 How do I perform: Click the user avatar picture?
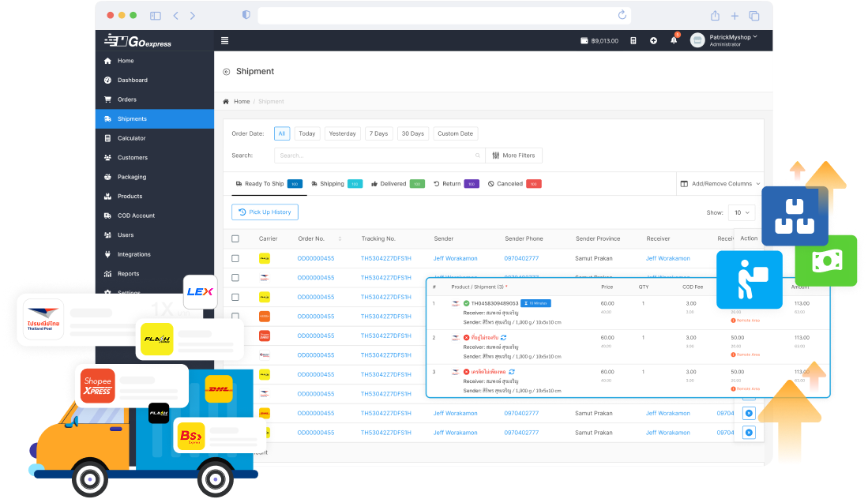pyautogui.click(x=697, y=40)
